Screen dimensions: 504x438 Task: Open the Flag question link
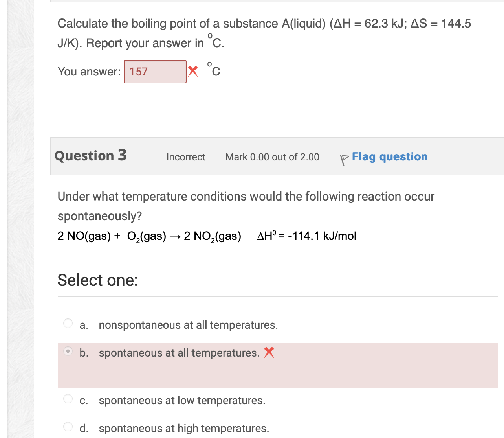point(389,156)
